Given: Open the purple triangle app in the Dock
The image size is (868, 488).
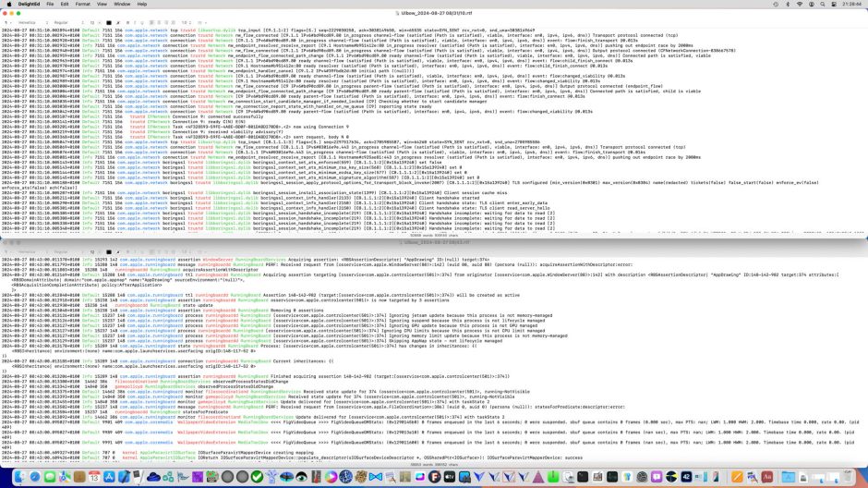Looking at the screenshot, I should pos(538,477).
